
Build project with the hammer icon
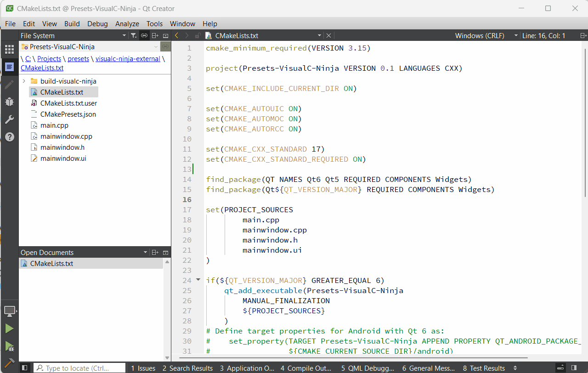click(x=9, y=362)
